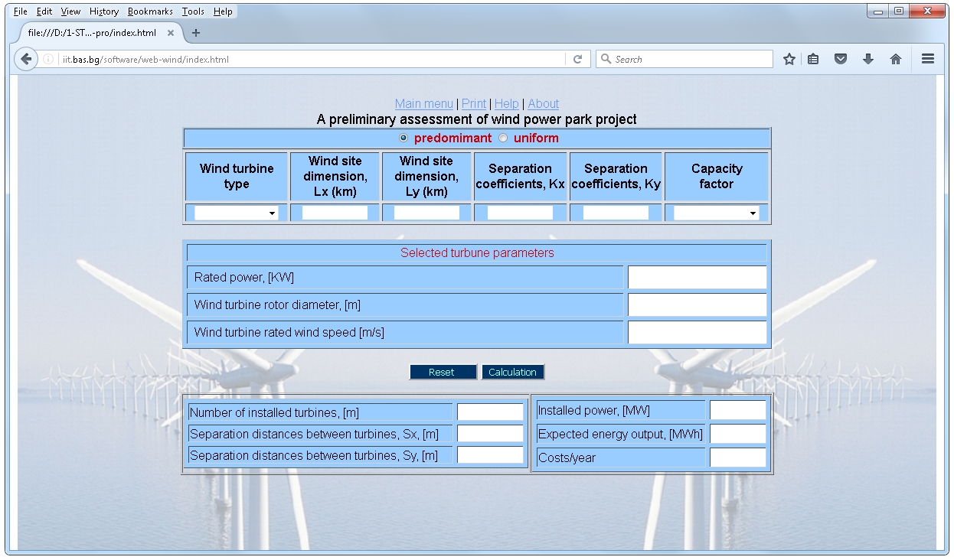Image resolution: width=954 pixels, height=560 pixels.
Task: Click the Installed power output field
Action: [737, 411]
